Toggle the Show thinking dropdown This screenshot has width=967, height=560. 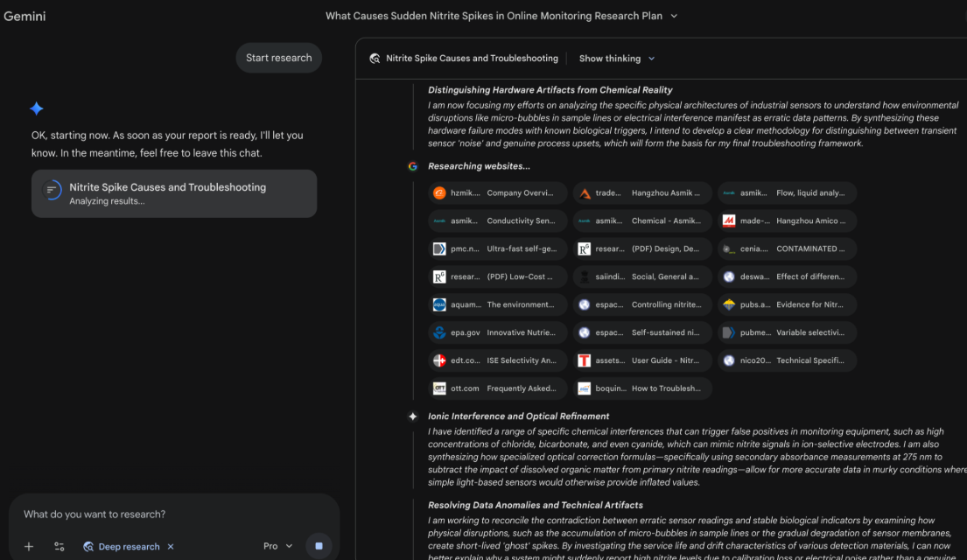(x=616, y=59)
